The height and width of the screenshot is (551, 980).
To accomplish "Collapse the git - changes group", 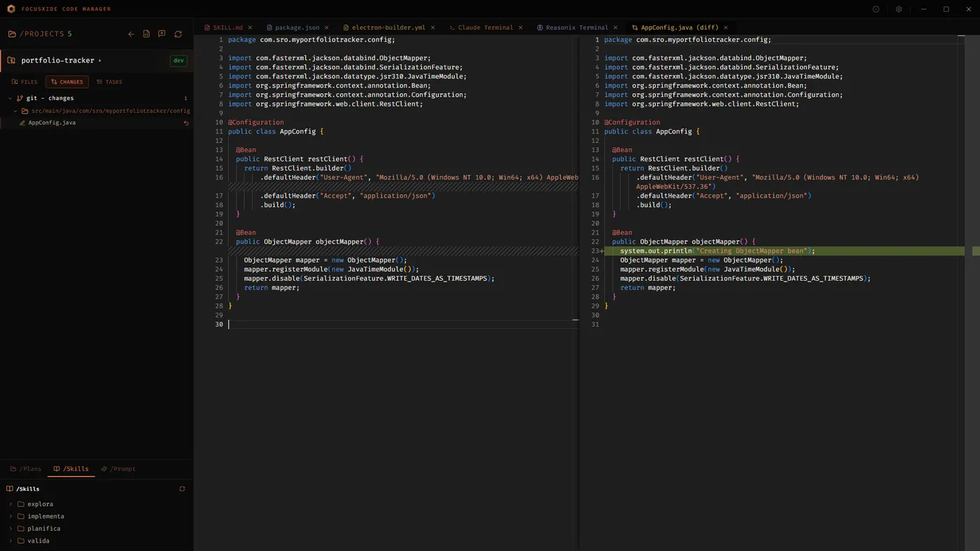I will click(10, 98).
